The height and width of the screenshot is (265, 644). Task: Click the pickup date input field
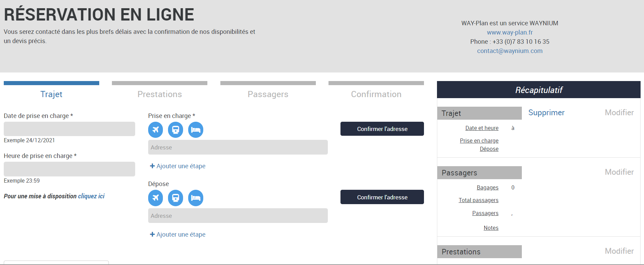tap(69, 129)
